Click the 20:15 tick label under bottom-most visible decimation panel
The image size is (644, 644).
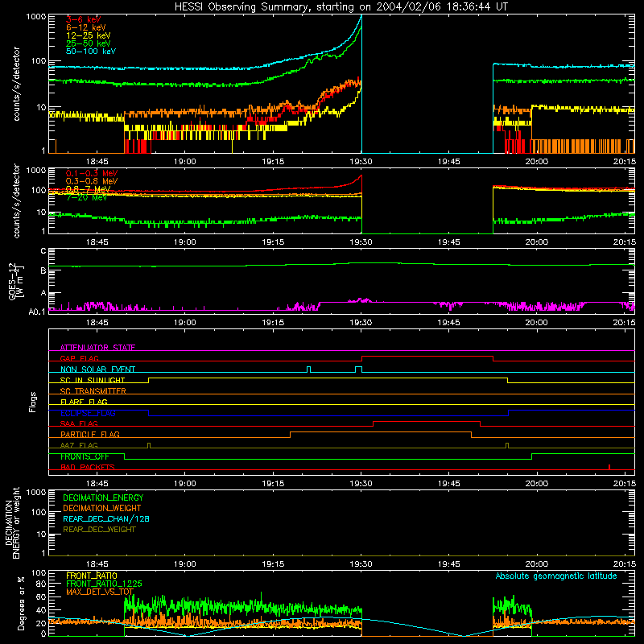click(625, 564)
